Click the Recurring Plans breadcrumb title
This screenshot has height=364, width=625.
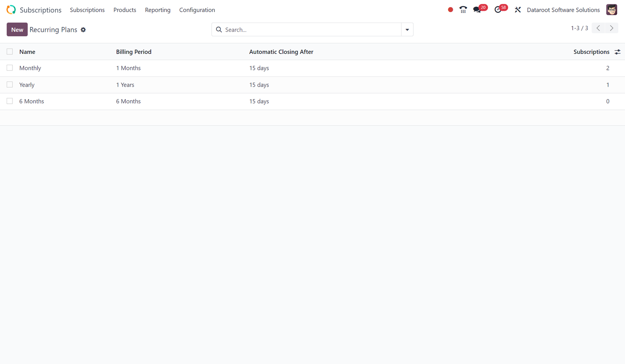coord(54,30)
